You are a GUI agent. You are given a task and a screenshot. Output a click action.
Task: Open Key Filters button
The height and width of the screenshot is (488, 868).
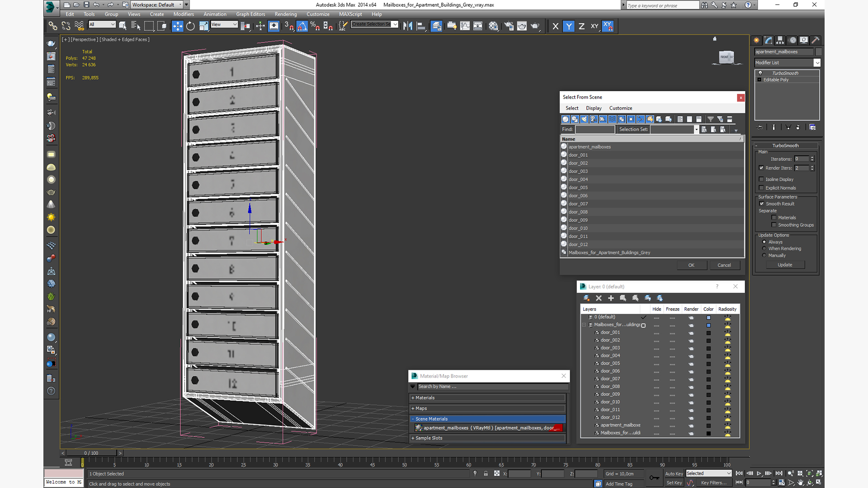click(714, 483)
